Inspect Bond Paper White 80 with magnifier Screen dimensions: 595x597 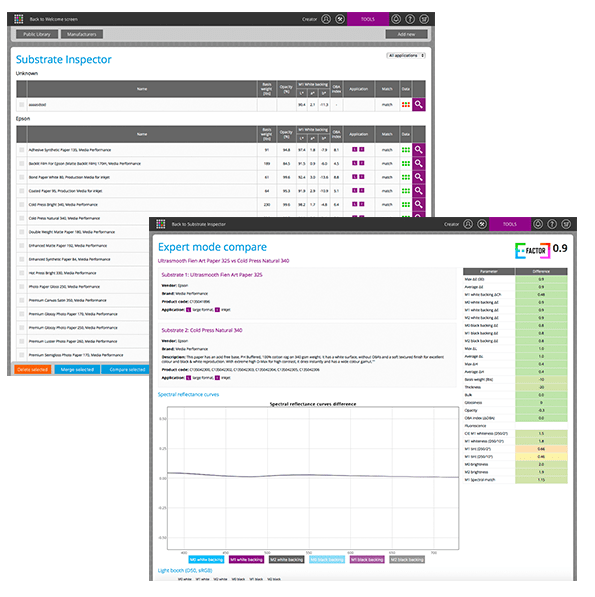coord(419,177)
